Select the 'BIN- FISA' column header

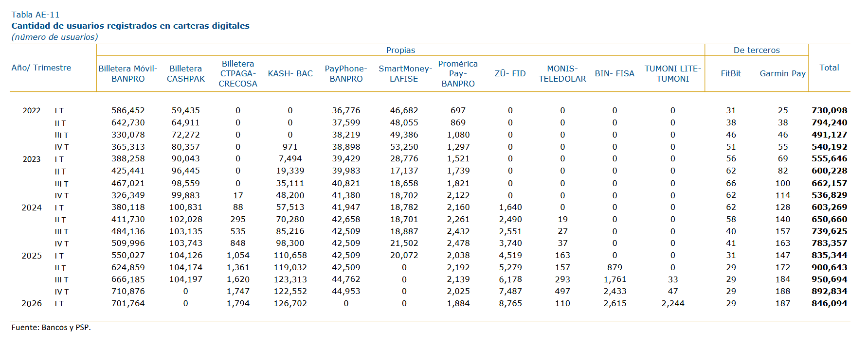(615, 73)
